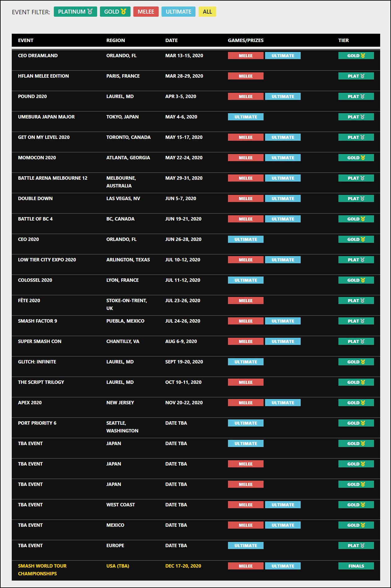
Task: Click the Ultimate tag for Umebura Japan Major
Action: click(x=246, y=117)
